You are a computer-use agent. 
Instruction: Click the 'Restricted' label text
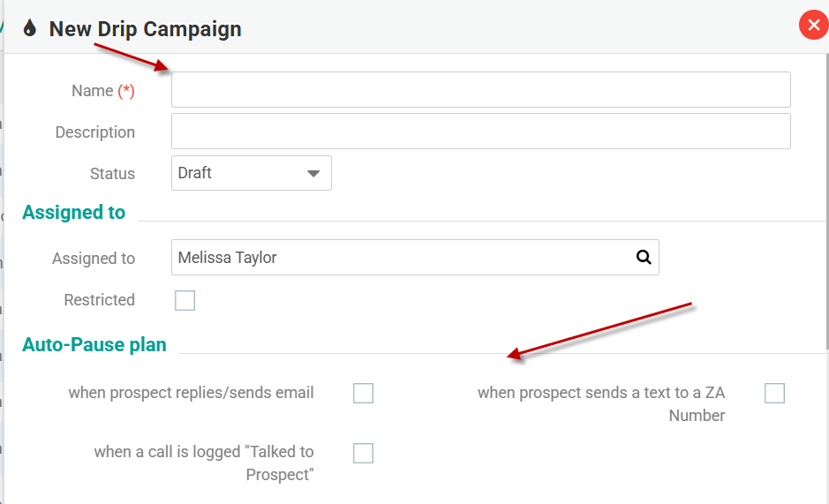pyautogui.click(x=99, y=300)
